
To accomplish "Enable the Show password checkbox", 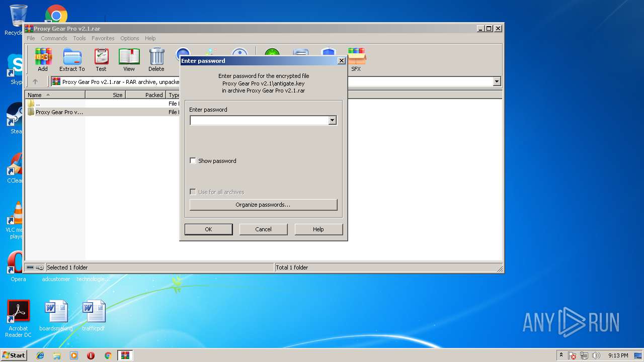I will click(193, 161).
